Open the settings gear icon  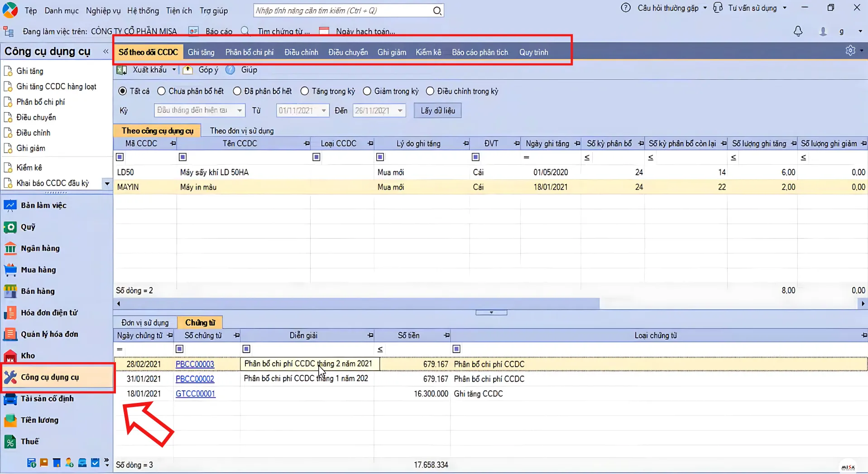(x=850, y=50)
